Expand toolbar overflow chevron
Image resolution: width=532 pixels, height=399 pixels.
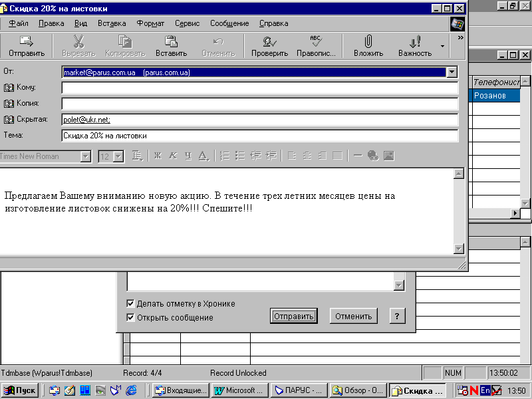(x=460, y=38)
